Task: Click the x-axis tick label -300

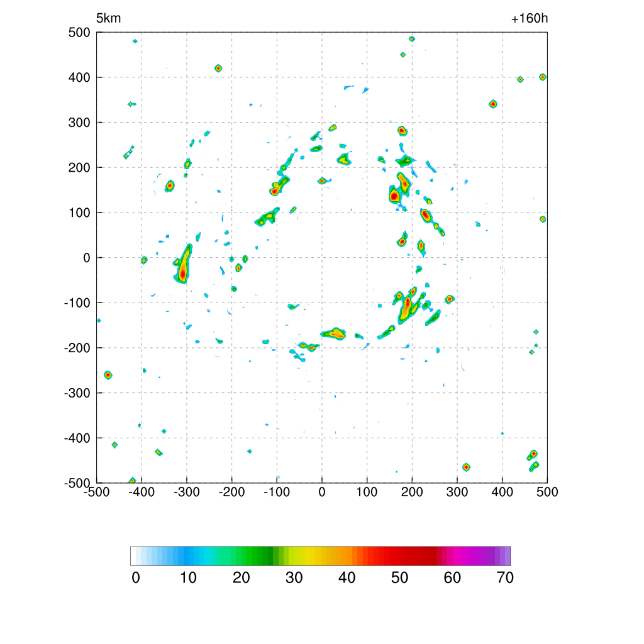Action: [187, 492]
